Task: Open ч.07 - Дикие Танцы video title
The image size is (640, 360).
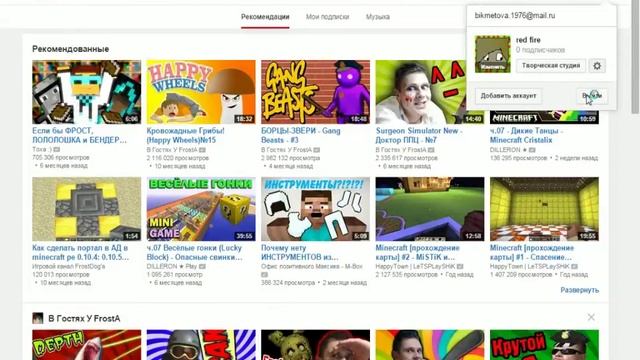Action: click(526, 136)
